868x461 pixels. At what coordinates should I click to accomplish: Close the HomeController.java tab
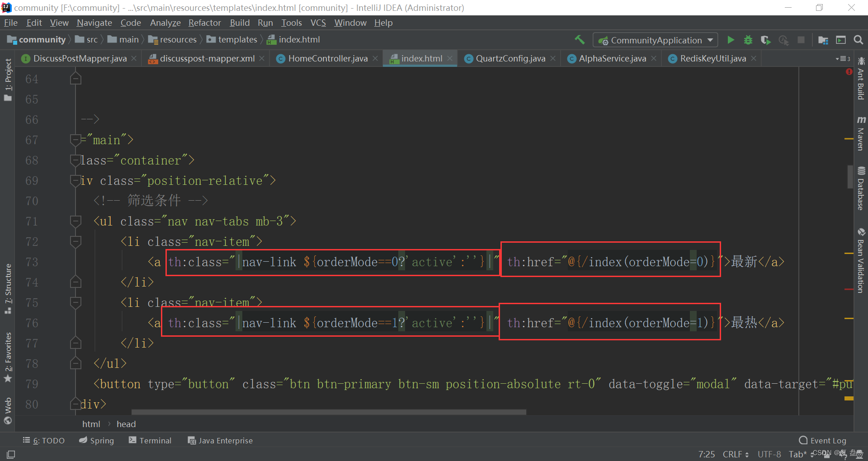pos(375,58)
